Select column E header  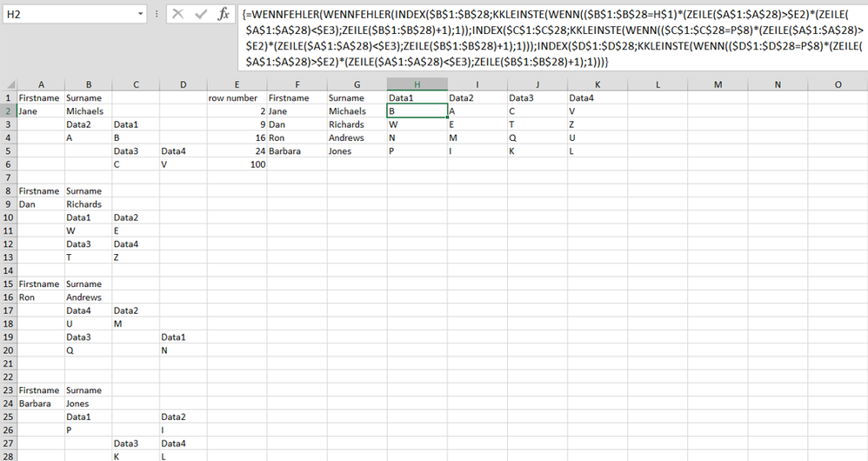[x=237, y=84]
